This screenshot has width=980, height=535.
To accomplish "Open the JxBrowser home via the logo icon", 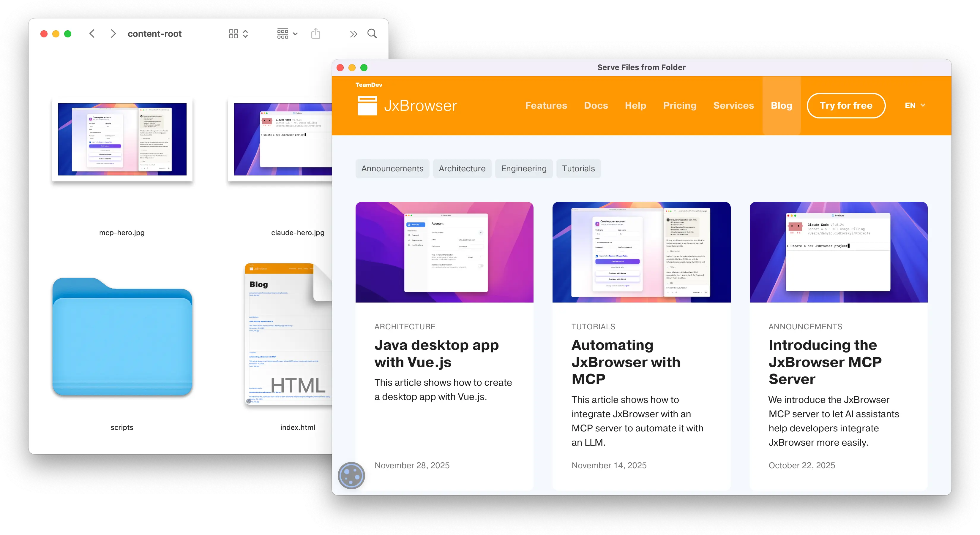I will coord(368,105).
